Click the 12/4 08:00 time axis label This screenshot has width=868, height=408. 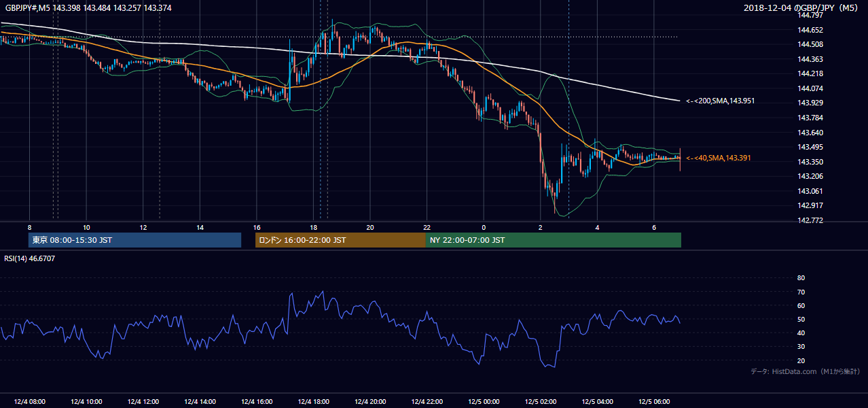(29, 402)
